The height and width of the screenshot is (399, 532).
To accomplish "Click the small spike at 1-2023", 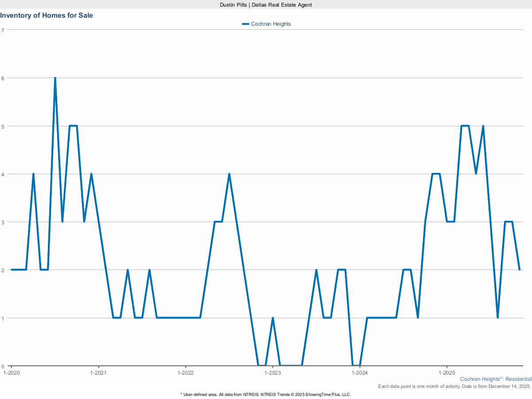I will 273,318.
